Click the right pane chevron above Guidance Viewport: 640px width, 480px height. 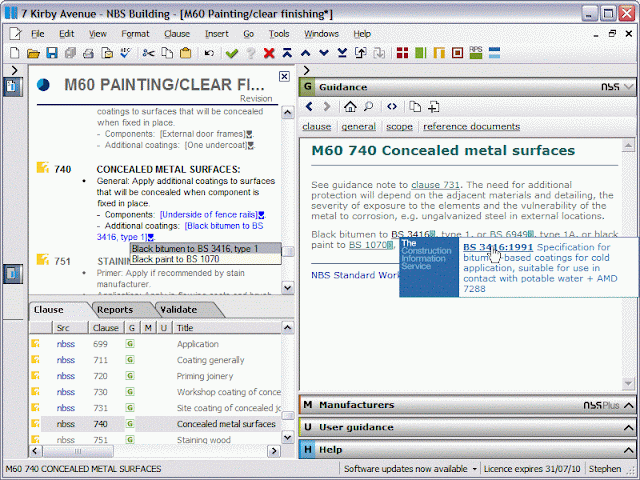307,70
